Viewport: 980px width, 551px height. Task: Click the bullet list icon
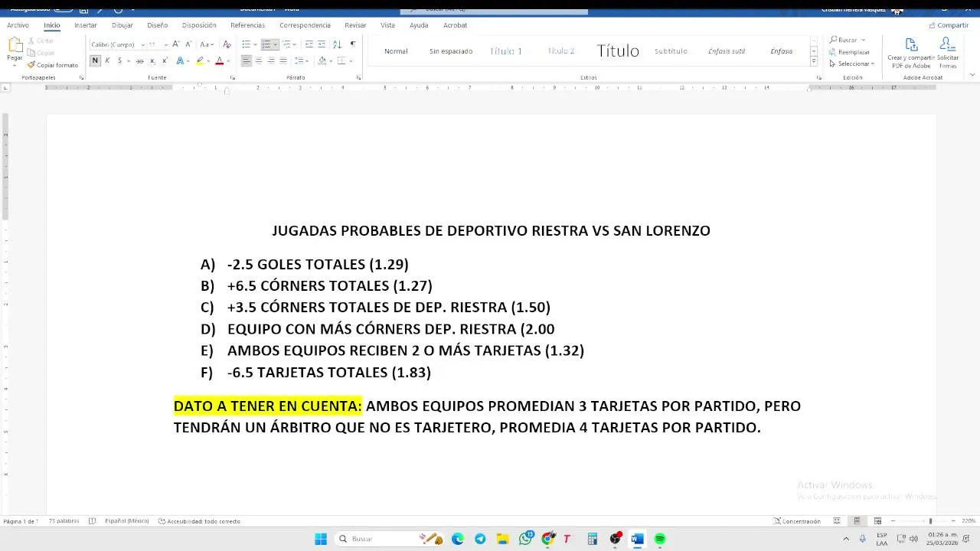pyautogui.click(x=246, y=44)
